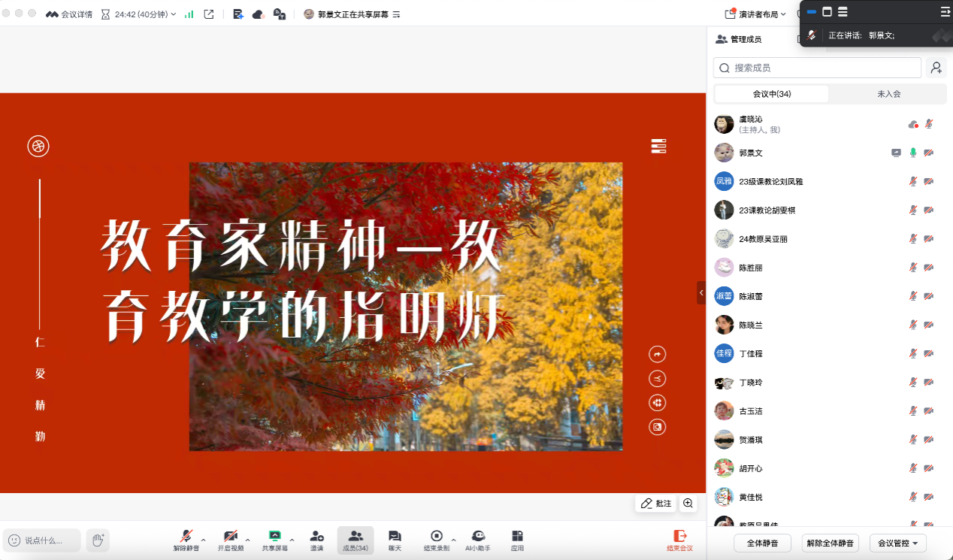The height and width of the screenshot is (560, 953).
Task: Click the 结束会议 button
Action: (679, 540)
